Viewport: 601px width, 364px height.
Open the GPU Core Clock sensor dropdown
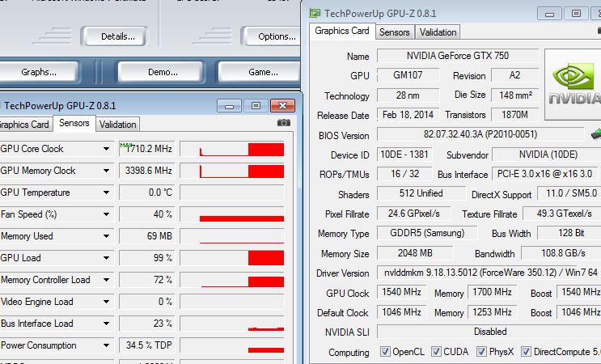point(106,149)
